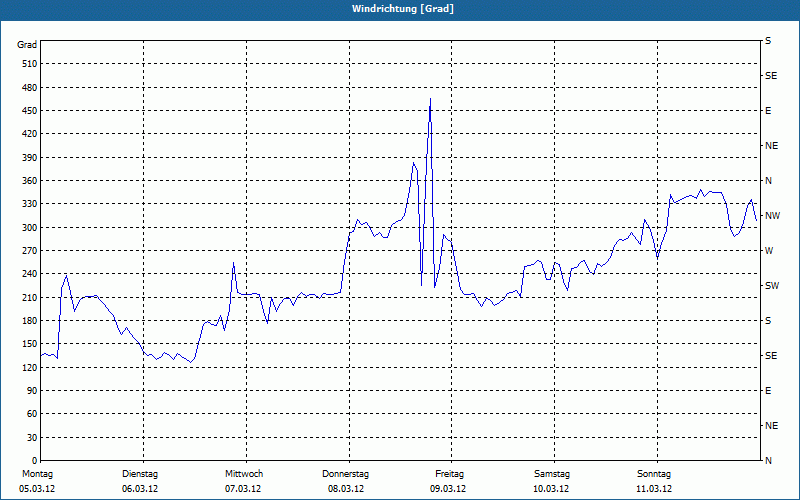Select the 510 y-axis value

coord(30,64)
